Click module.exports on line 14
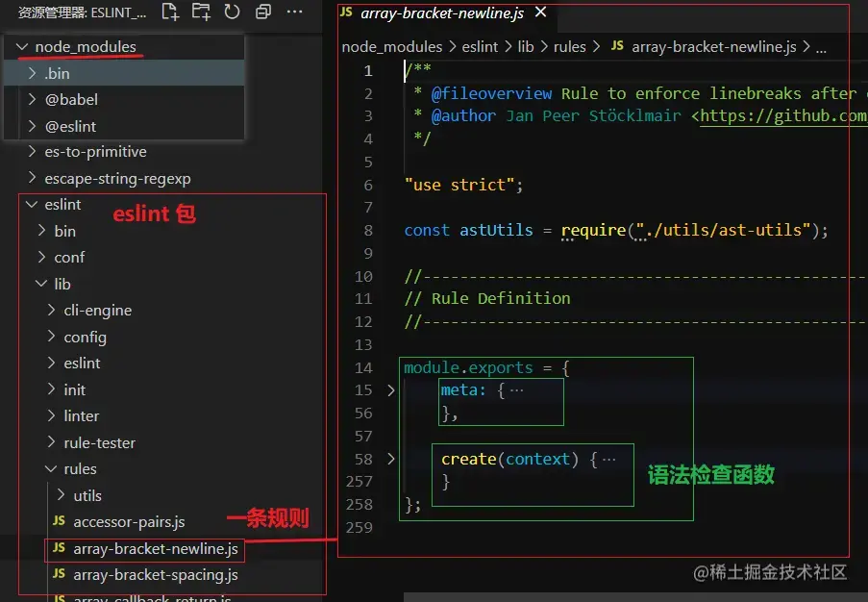 tap(468, 367)
